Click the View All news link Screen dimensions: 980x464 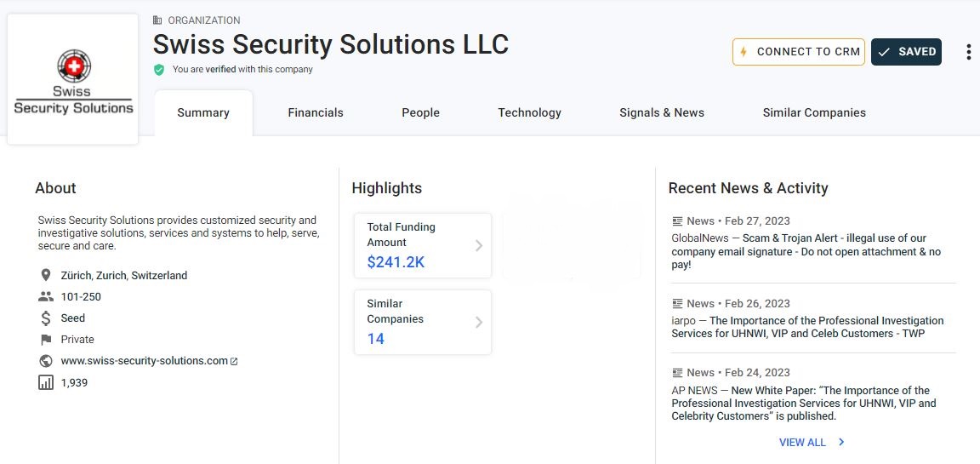coord(802,442)
